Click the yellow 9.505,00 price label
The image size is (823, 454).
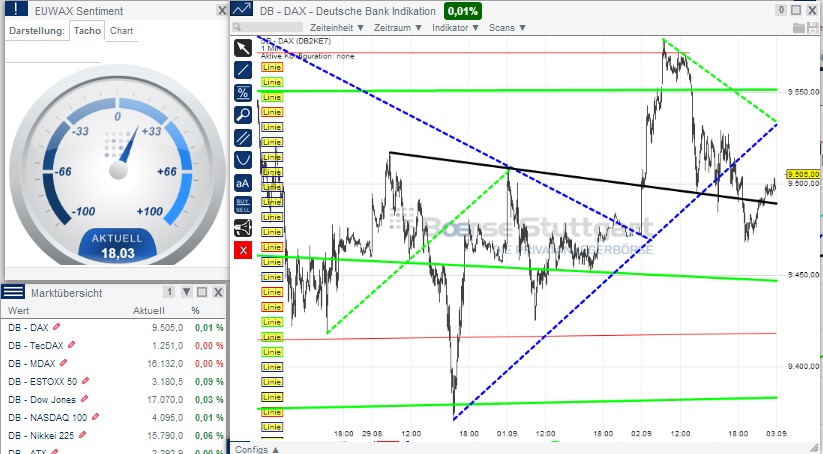(x=803, y=174)
